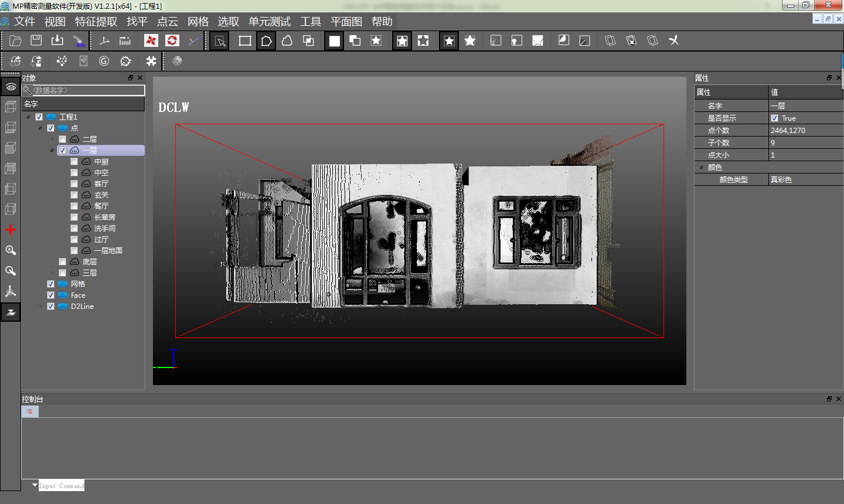
Task: Uncheck the Face layer checkbox
Action: point(51,295)
